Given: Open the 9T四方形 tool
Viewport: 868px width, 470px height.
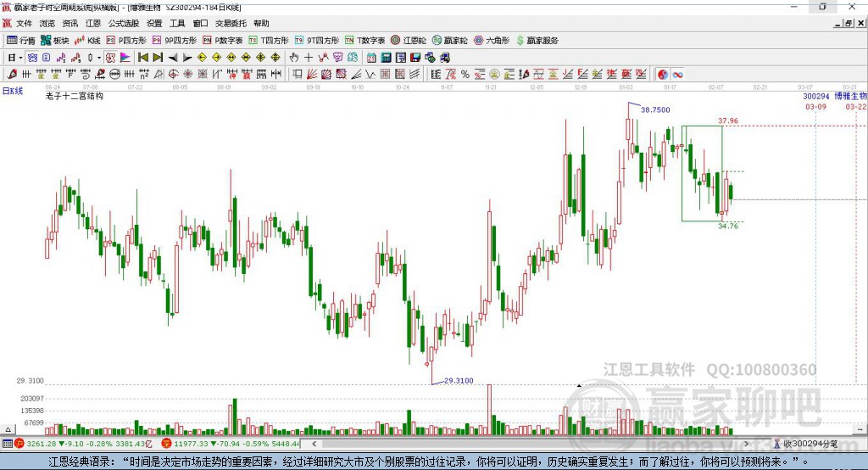Looking at the screenshot, I should click(x=317, y=41).
